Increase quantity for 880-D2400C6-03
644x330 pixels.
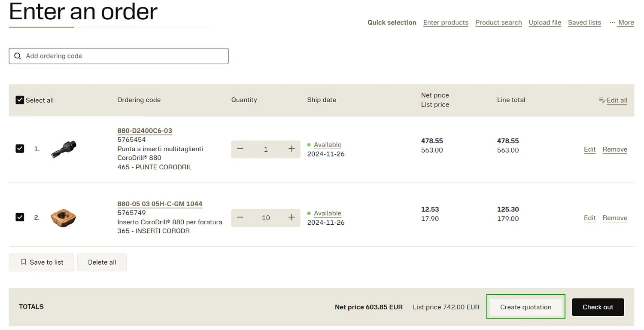pos(292,149)
